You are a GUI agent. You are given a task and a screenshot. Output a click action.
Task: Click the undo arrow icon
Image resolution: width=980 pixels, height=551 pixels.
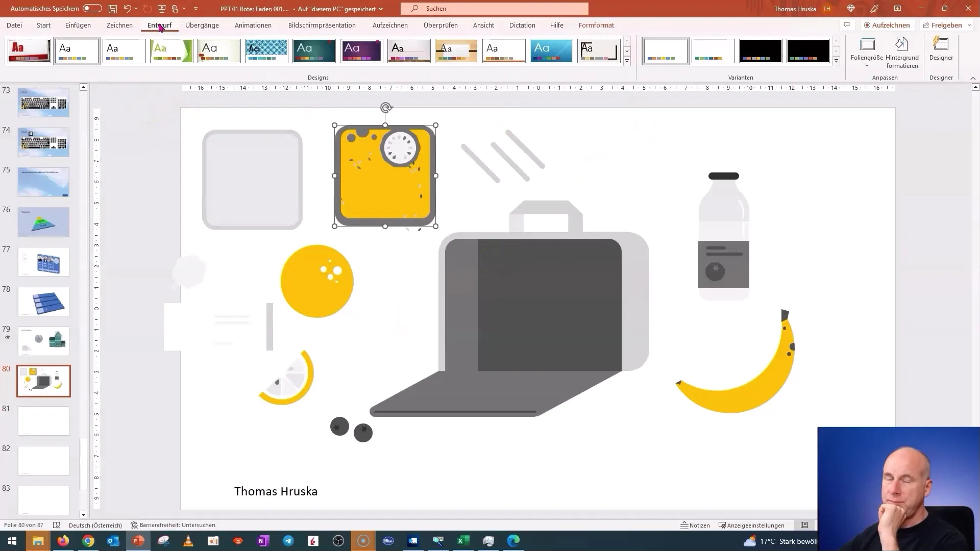(x=127, y=9)
